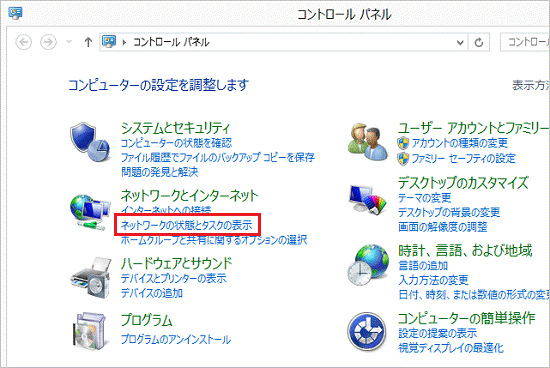The width and height of the screenshot is (550, 368).
Task: Open テーマの変更 link
Action: (x=424, y=198)
